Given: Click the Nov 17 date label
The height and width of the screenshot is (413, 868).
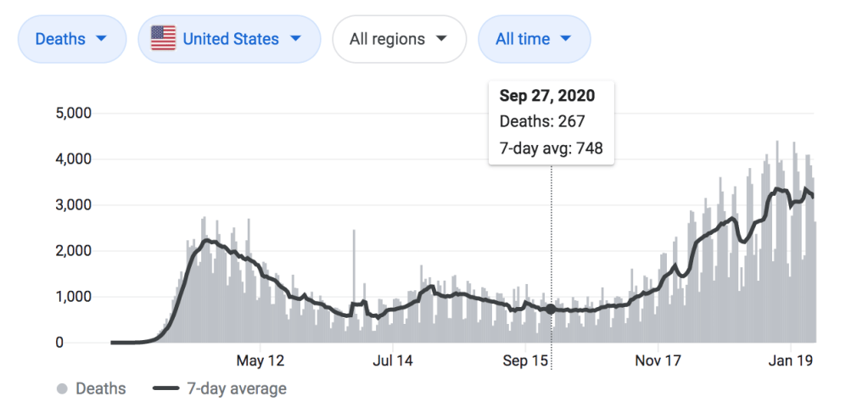Looking at the screenshot, I should (x=659, y=360).
